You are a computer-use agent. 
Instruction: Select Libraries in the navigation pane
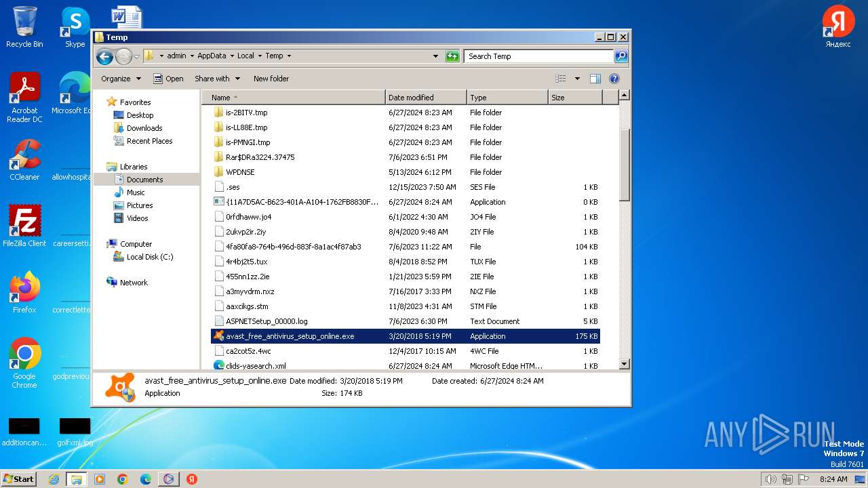134,167
